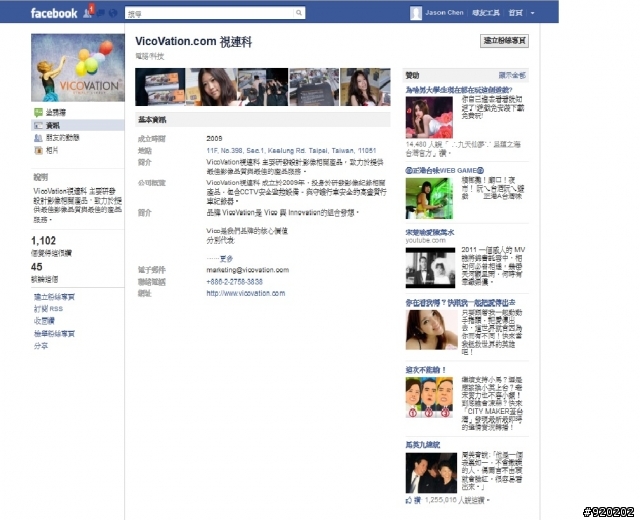Open the WEB GAME ad image
The width and height of the screenshot is (640, 520).
(429, 198)
